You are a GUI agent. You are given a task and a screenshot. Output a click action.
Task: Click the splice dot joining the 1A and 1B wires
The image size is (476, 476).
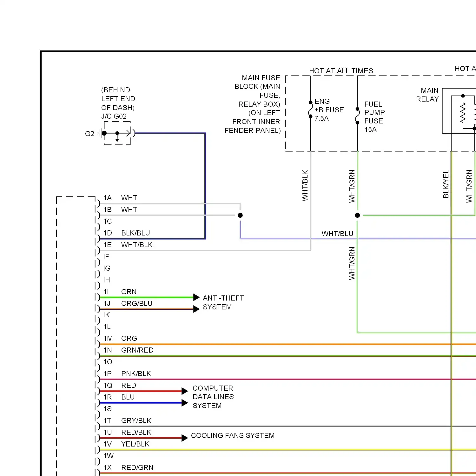(x=240, y=215)
